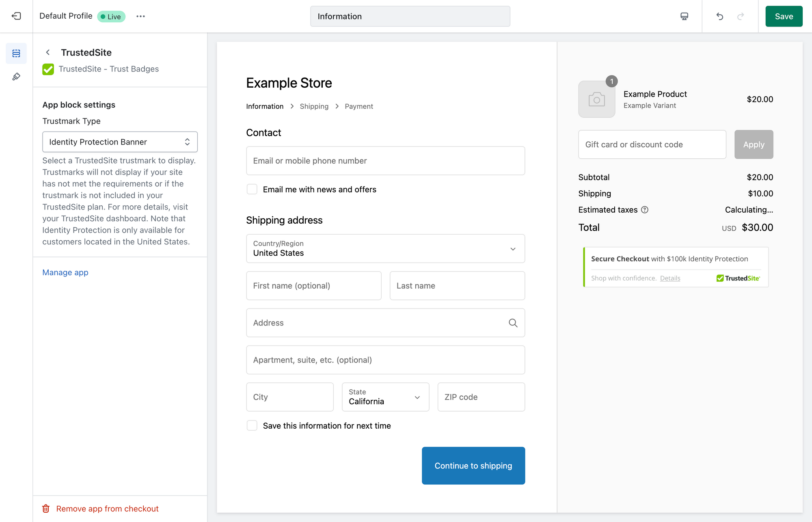Click Manage app link
This screenshot has height=522, width=812.
[x=65, y=272]
